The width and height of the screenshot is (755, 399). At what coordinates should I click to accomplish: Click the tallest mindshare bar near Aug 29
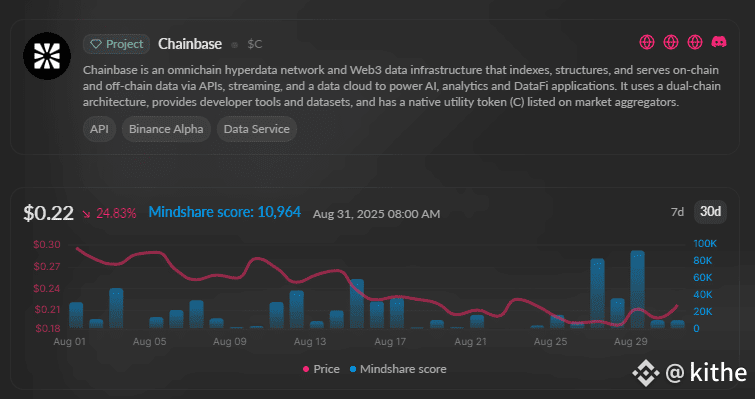click(x=638, y=289)
